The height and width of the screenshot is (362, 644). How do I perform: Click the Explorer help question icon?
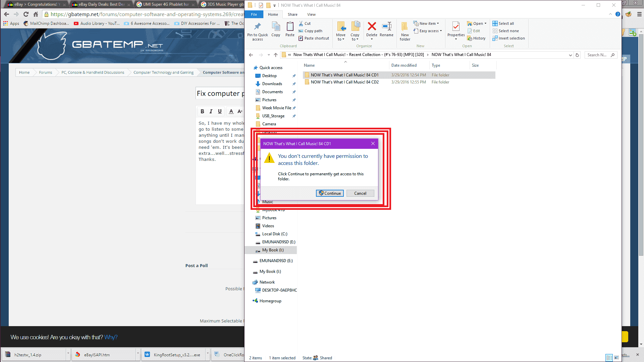pos(618,14)
